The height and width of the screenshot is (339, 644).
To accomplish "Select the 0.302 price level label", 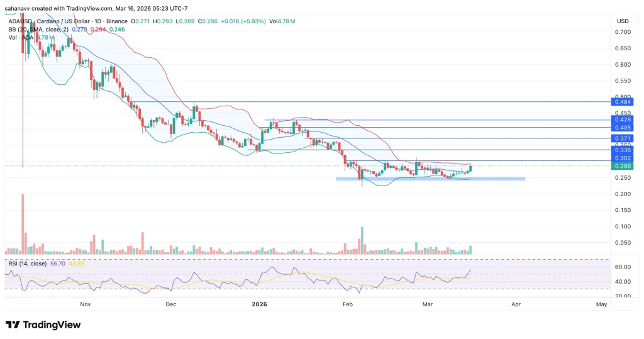I will click(624, 158).
